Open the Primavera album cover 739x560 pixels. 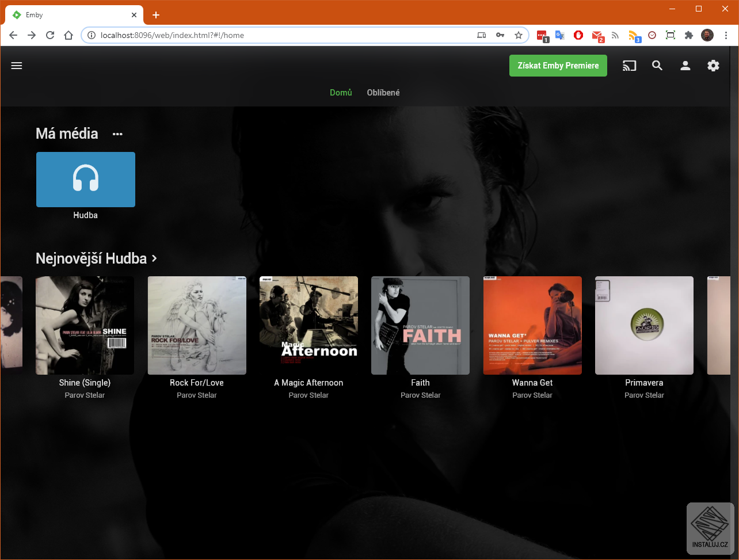click(644, 325)
